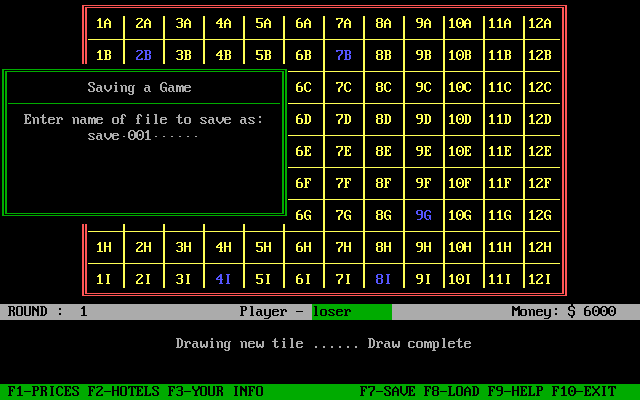Select board tile 6I

pyautogui.click(x=304, y=280)
